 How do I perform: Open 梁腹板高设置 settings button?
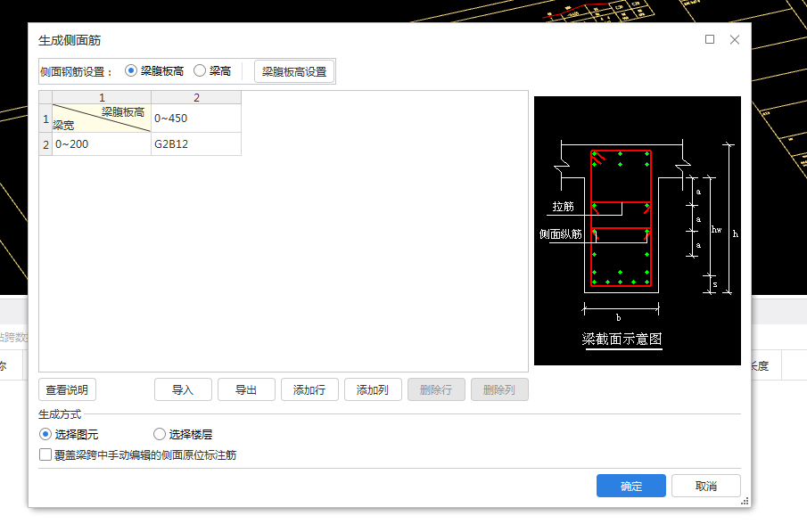pos(294,71)
